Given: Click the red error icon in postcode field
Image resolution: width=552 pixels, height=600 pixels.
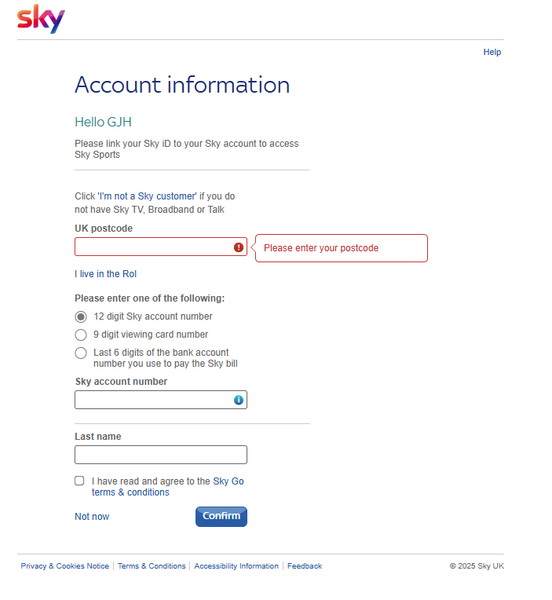Looking at the screenshot, I should click(x=238, y=248).
